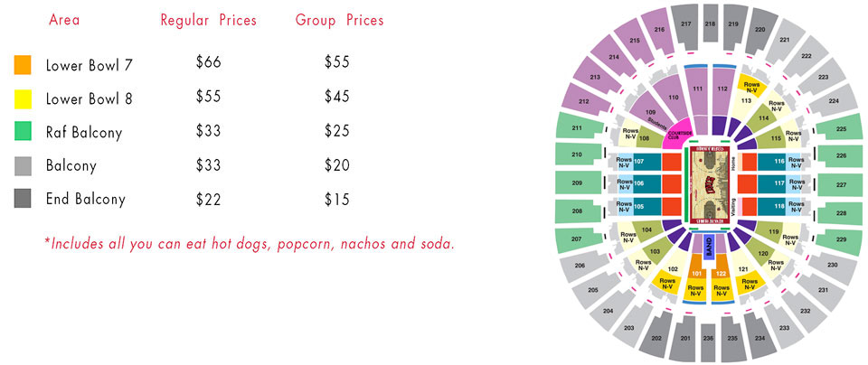Click the Regular Prices column header
Screen dimensions: 868x365
pos(209,21)
